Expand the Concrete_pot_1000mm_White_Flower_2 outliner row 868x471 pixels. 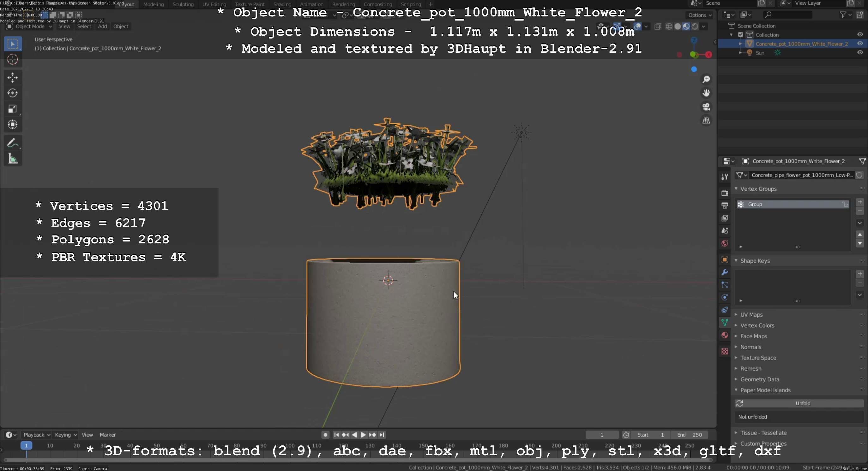(740, 44)
